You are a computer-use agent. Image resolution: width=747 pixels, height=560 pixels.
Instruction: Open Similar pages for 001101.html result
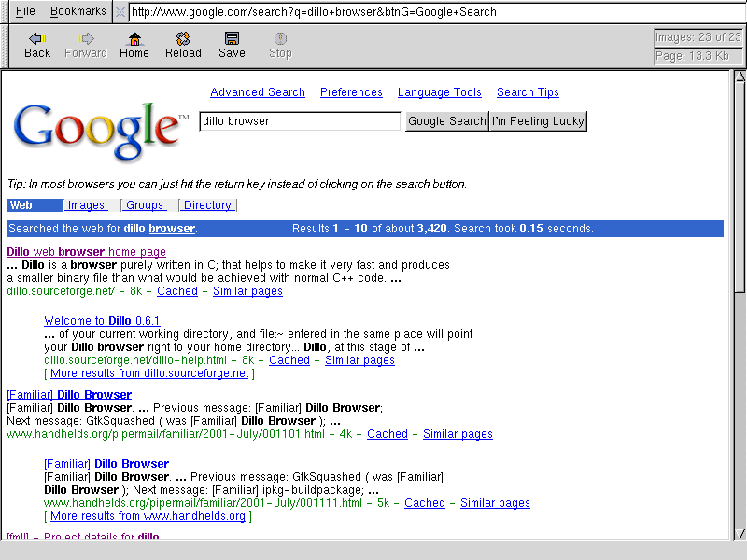pyautogui.click(x=458, y=434)
